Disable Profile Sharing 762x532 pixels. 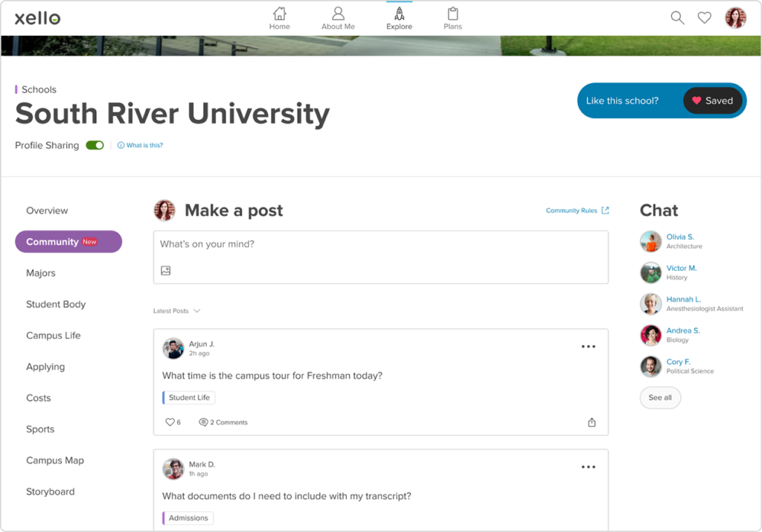pos(94,145)
